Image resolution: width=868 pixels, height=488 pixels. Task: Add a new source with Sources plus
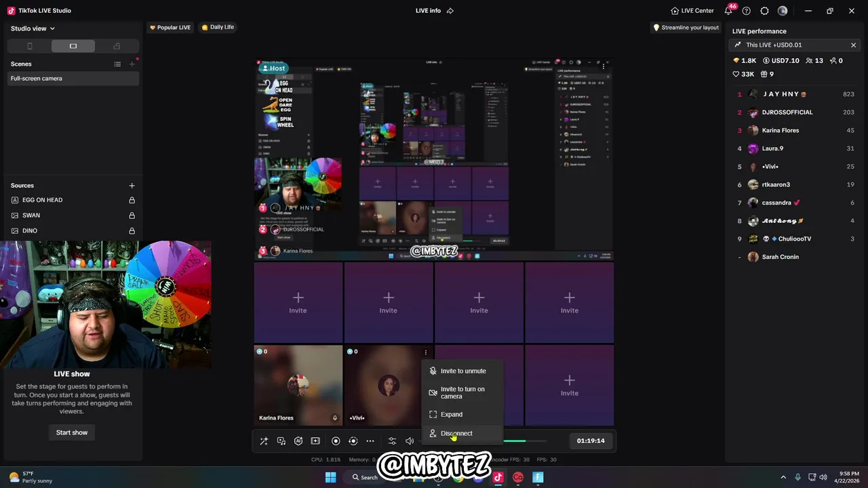point(132,186)
